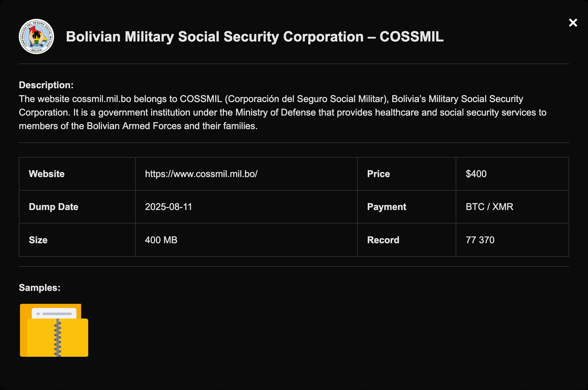Click the BTC / XMR payment value
Viewport: 588px width, 390px height.
[x=489, y=207]
